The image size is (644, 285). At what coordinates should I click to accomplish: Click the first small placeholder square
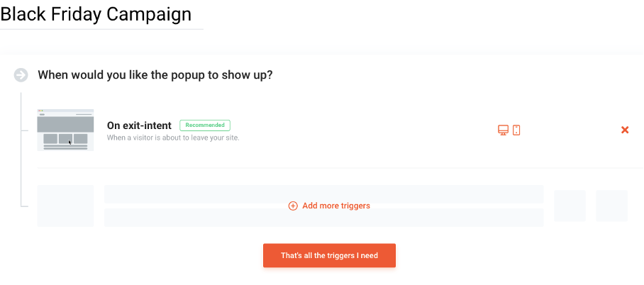tap(570, 206)
